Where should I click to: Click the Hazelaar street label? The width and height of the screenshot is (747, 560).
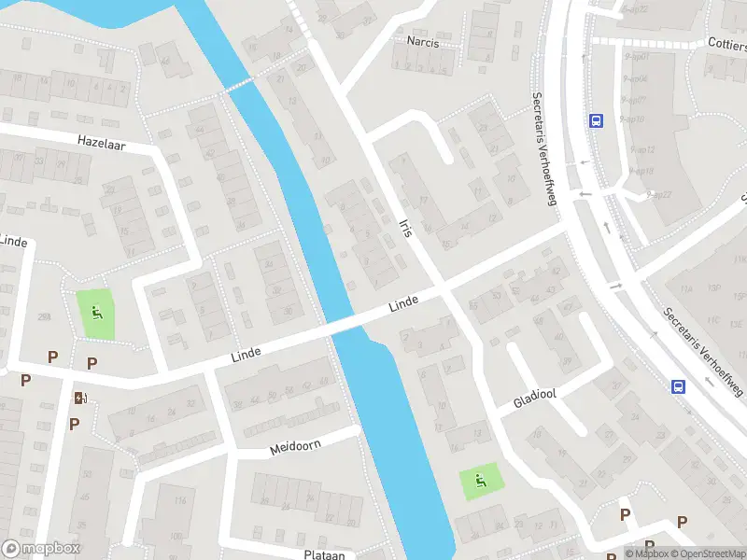pos(102,143)
